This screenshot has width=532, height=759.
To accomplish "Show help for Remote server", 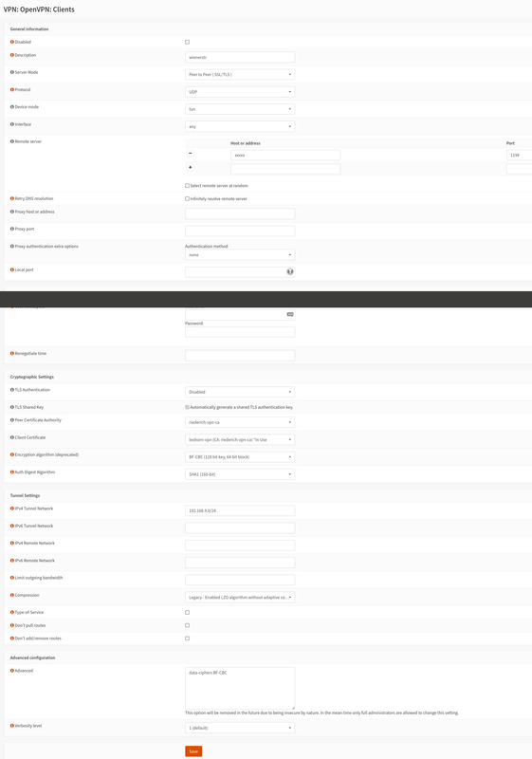I will pyautogui.click(x=12, y=141).
